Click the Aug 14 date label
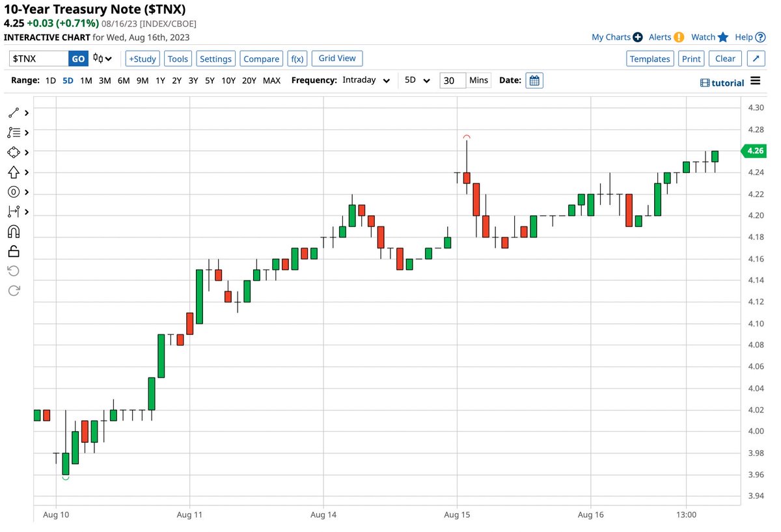This screenshot has width=781, height=532. point(323,514)
